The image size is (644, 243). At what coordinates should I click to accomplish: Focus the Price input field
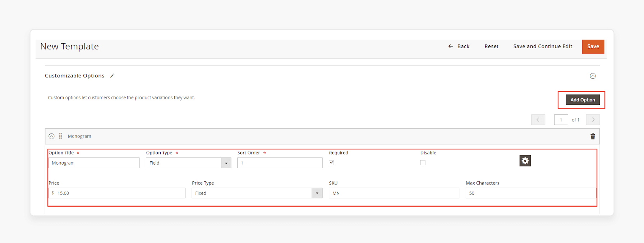117,193
